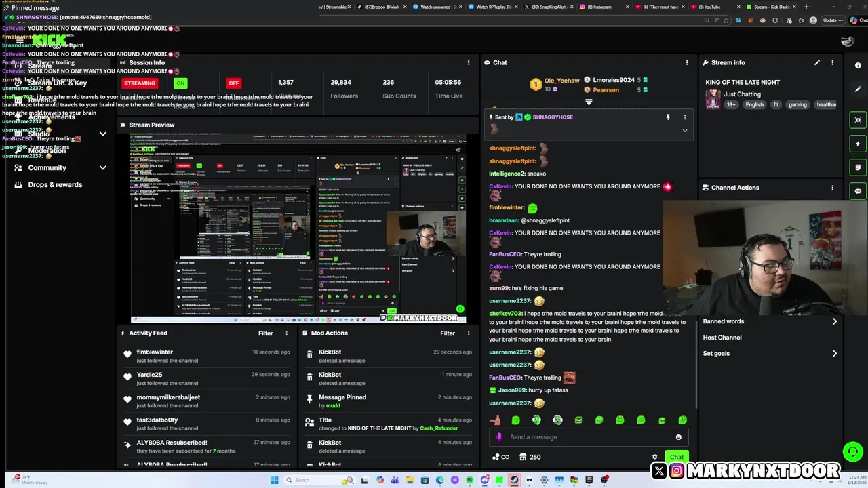Click the chat bubble icon in right sidebar

tap(858, 191)
